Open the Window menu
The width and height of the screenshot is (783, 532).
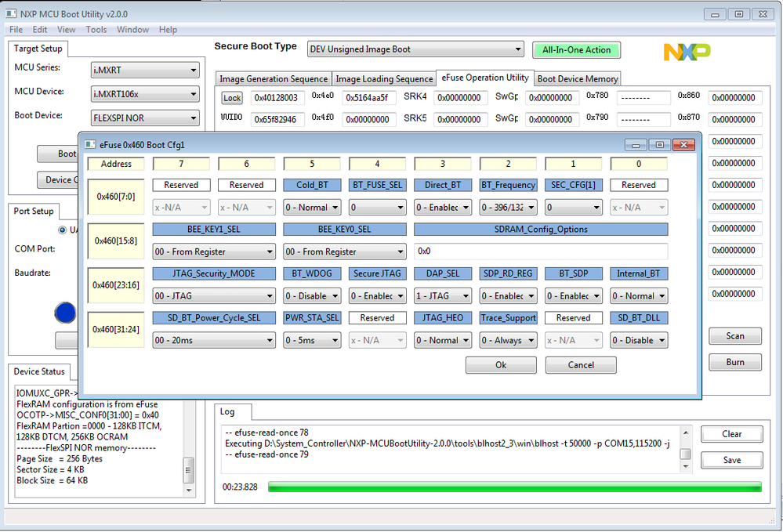click(x=132, y=30)
